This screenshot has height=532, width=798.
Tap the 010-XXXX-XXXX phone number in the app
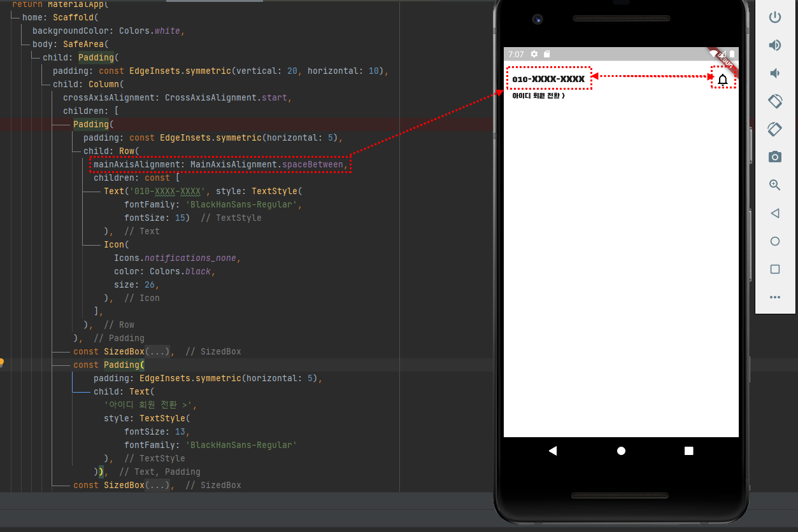click(x=548, y=80)
